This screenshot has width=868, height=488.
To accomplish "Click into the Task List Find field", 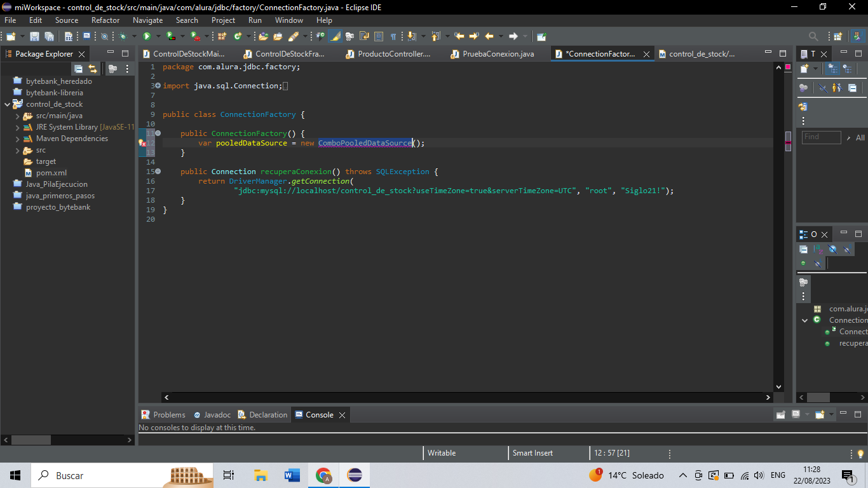I will pos(821,137).
